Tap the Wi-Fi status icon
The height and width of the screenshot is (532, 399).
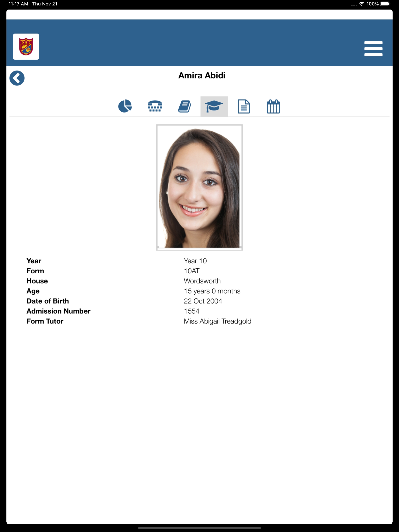tap(361, 4)
